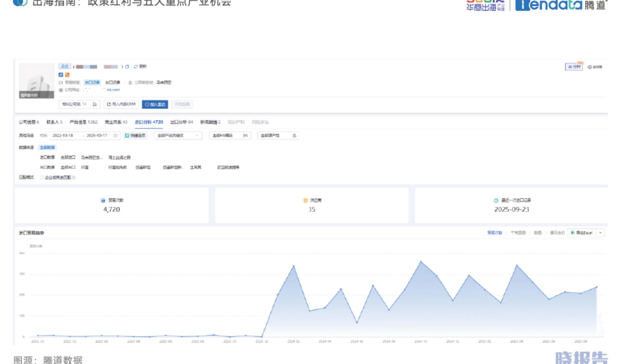Open the AI 分析 Beta button

point(574,66)
